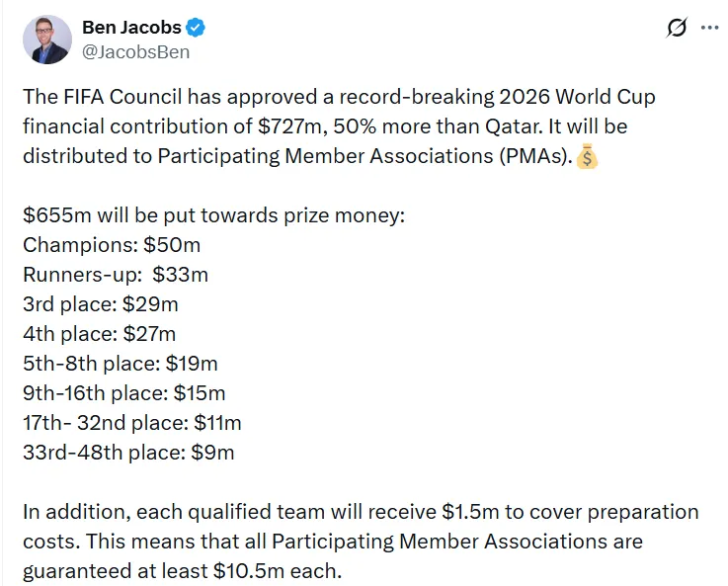Open Ben Jacobs' profile picture
This screenshot has height=586, width=728.
coord(47,41)
